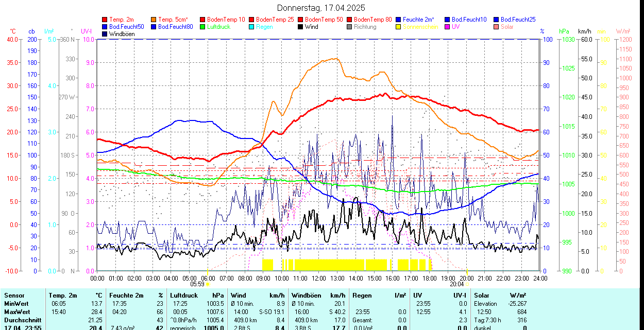Click the magenta UV legend square
Screen dimensions: 644x330
[x=447, y=27]
